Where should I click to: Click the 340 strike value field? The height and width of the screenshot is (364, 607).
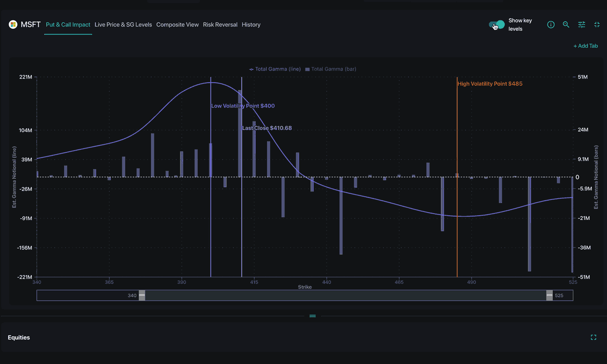132,295
